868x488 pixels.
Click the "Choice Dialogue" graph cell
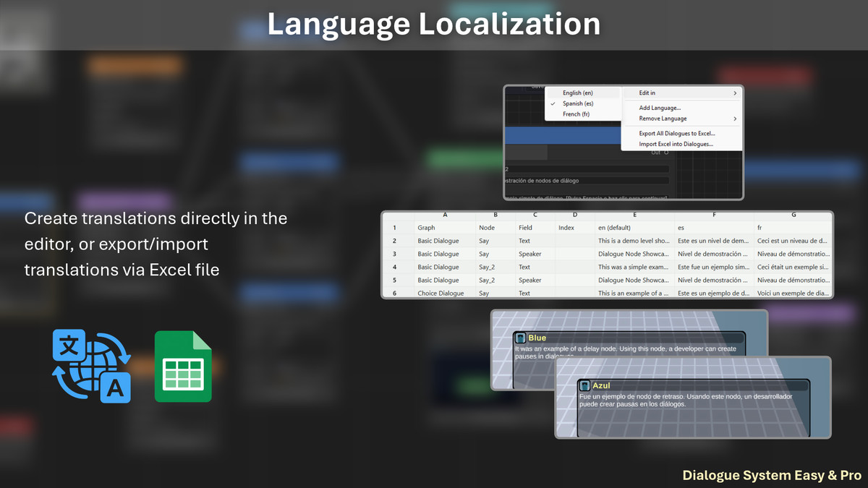point(444,293)
